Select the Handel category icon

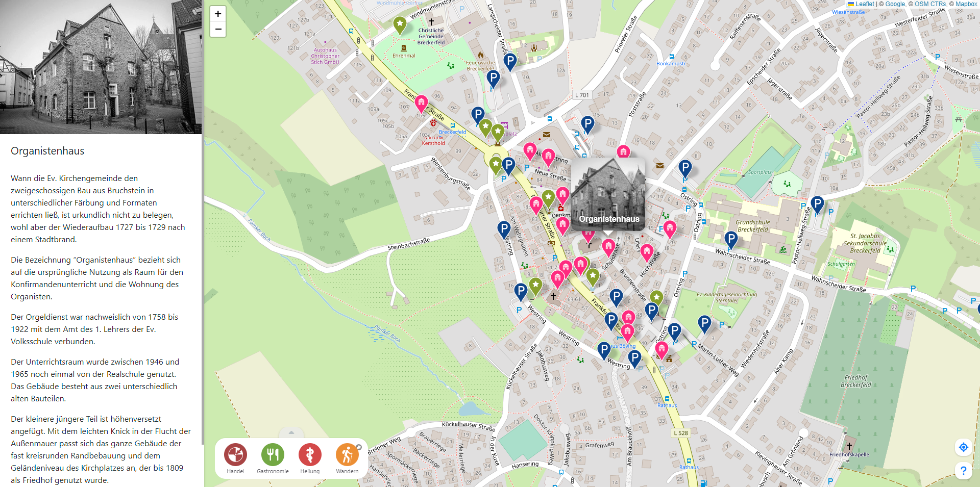pos(235,454)
